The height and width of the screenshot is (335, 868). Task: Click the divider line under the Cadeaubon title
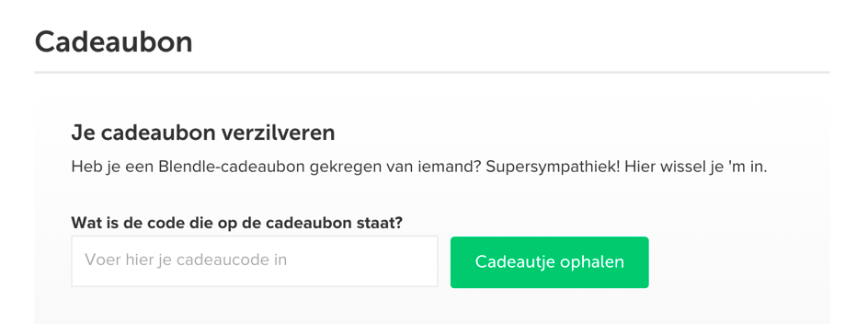[432, 73]
